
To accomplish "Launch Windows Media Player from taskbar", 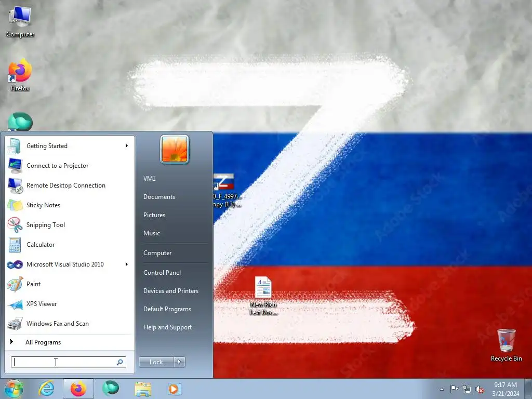I will (175, 389).
